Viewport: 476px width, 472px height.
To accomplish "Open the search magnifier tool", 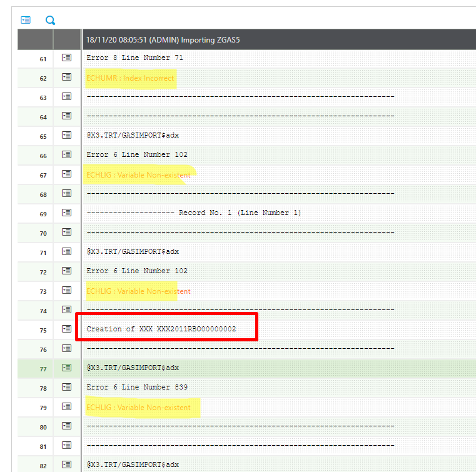I will 51,20.
